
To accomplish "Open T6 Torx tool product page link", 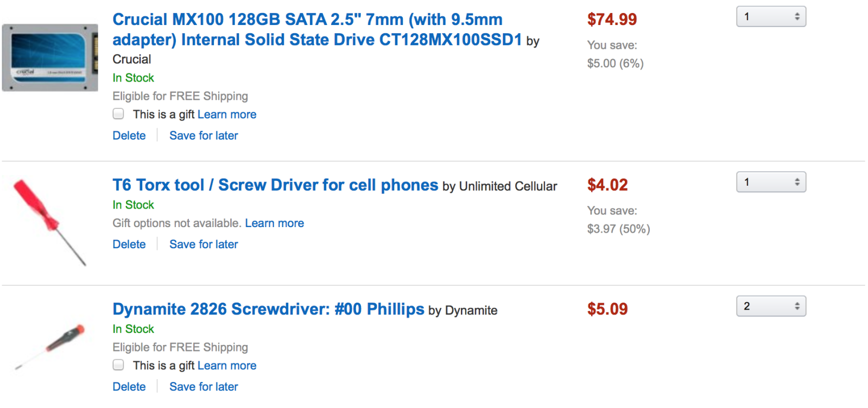I will tap(275, 185).
